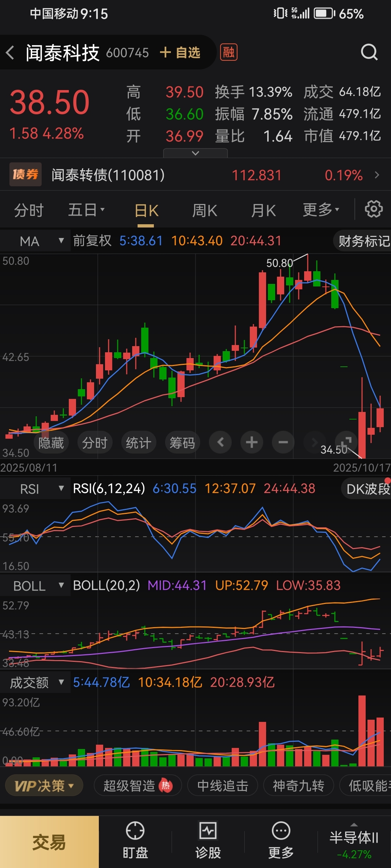
Task: Select the 神奇九转 indicator chip
Action: (298, 786)
